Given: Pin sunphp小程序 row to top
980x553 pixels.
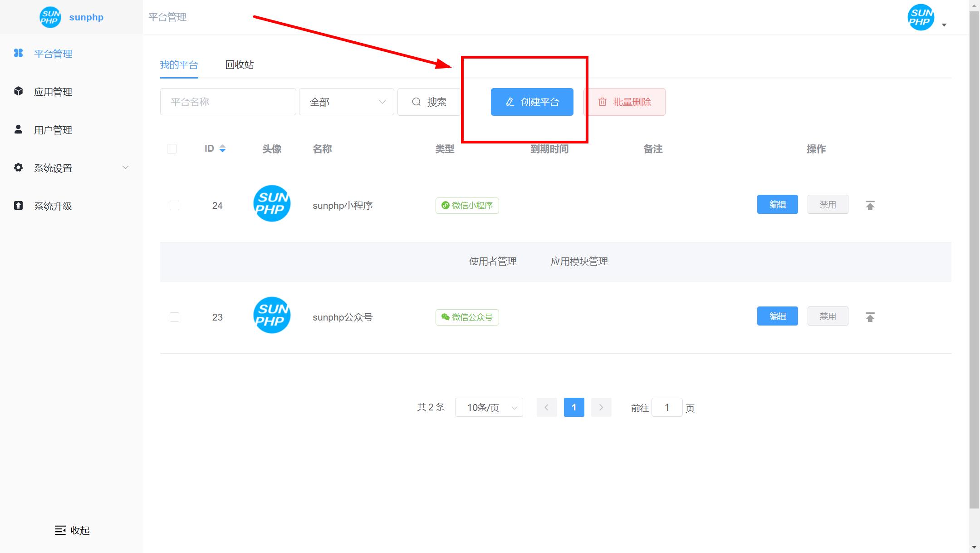Looking at the screenshot, I should [x=870, y=205].
